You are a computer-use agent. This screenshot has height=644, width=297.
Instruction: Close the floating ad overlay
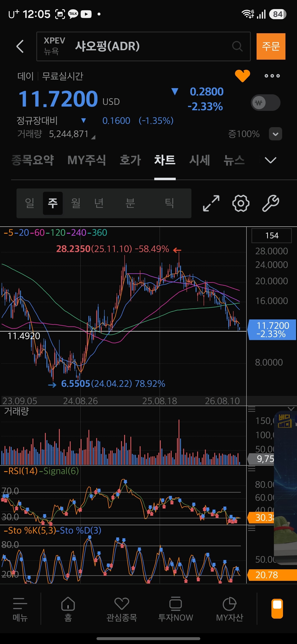coord(291,409)
